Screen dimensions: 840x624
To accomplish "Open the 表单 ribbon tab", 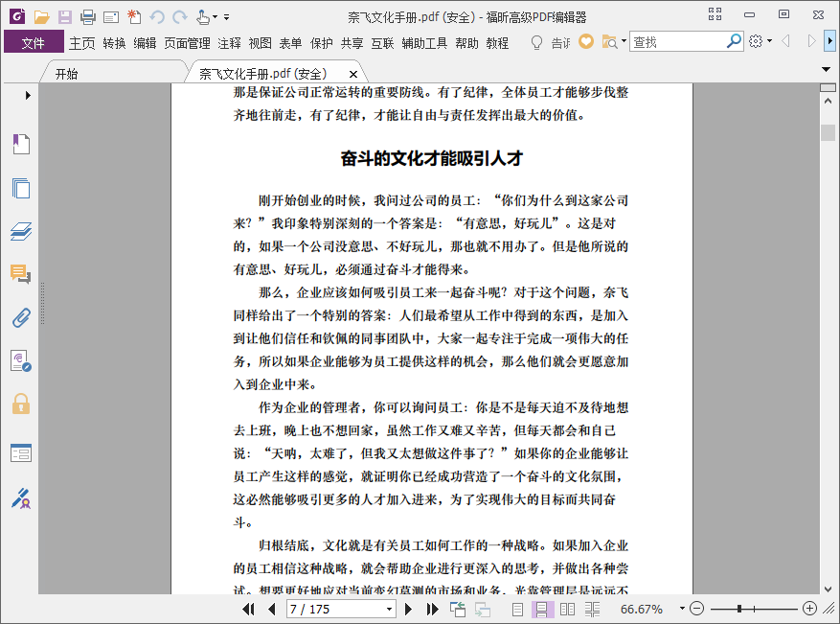I will [x=290, y=43].
